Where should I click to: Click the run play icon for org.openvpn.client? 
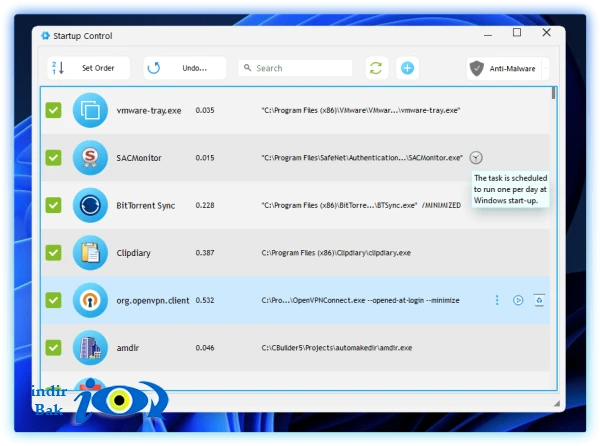pos(518,300)
